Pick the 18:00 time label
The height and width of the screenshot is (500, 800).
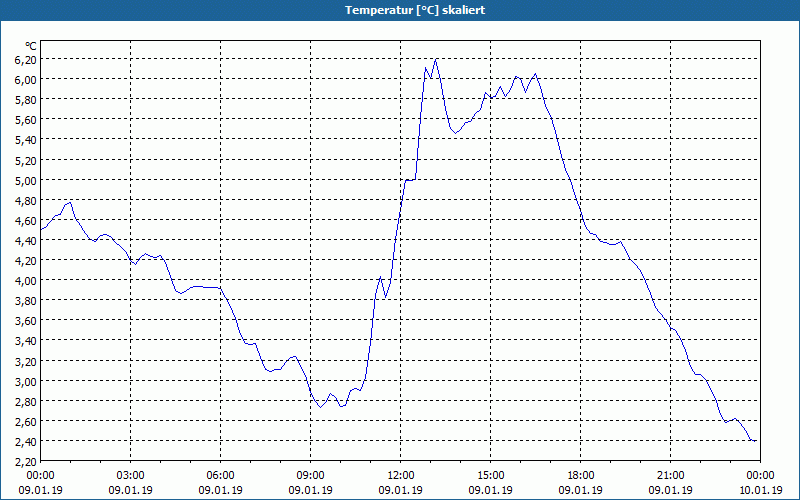pyautogui.click(x=581, y=476)
